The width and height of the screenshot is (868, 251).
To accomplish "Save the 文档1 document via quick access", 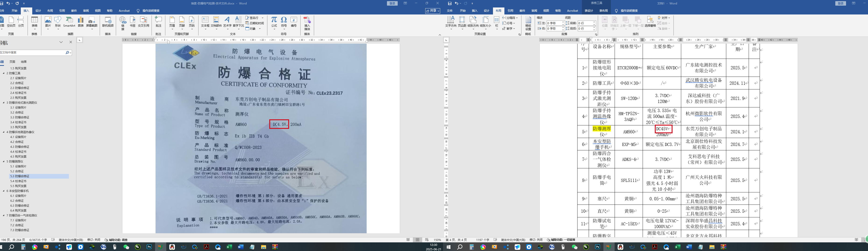I will click(450, 3).
